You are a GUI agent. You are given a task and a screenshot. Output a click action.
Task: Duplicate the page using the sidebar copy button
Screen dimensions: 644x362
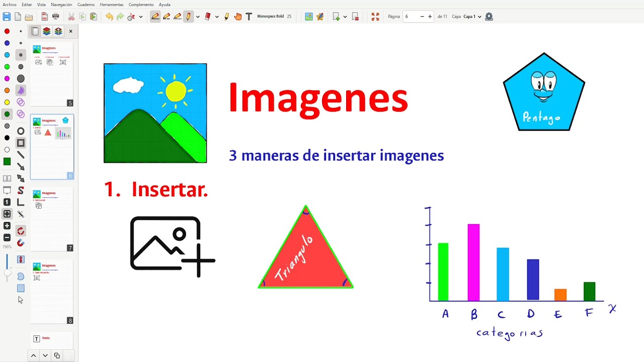[x=57, y=355]
